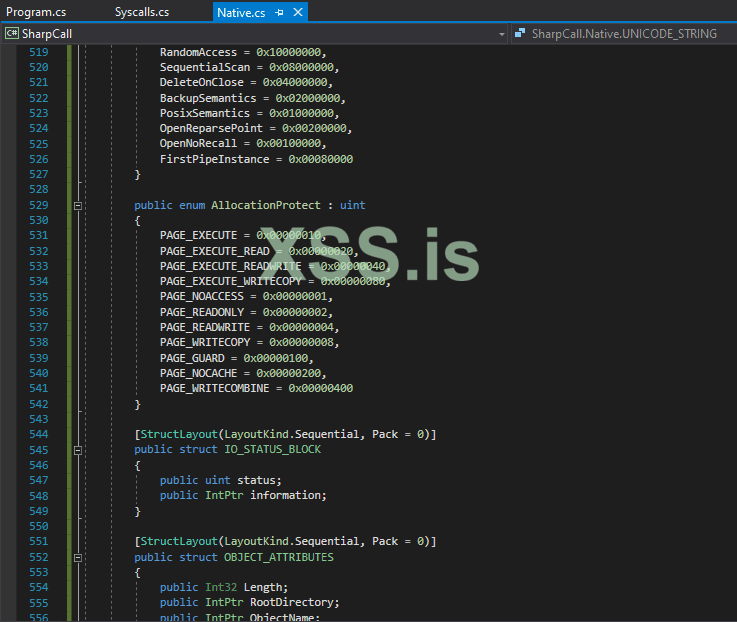Click the C# project icon beside SharpCall
Image resolution: width=737 pixels, height=622 pixels.
[12, 34]
